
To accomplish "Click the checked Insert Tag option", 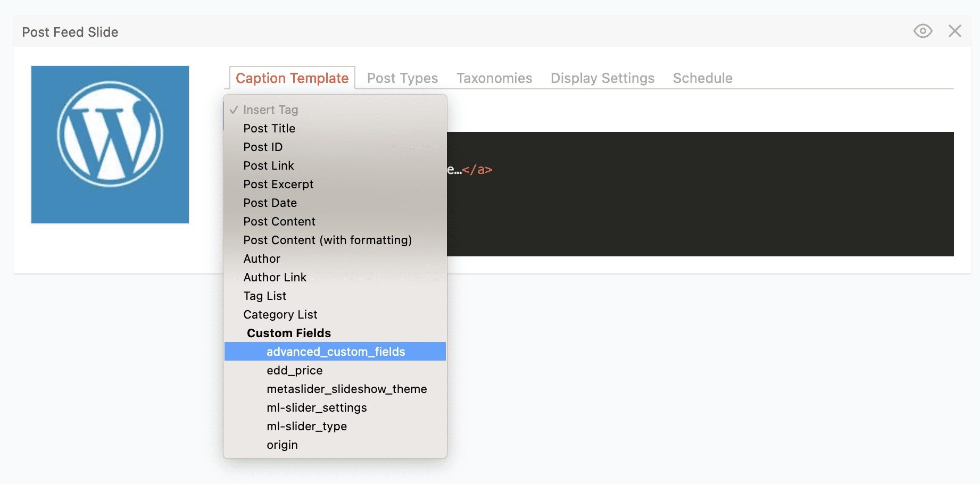I will [x=270, y=110].
